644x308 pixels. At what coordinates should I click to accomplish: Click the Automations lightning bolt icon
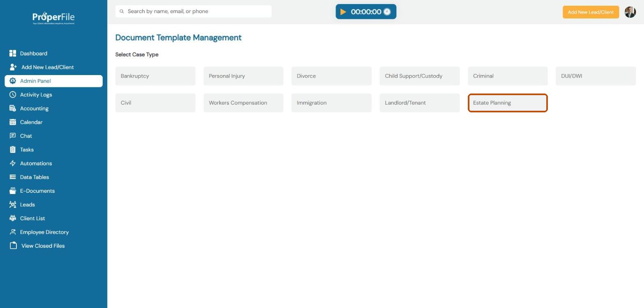point(13,163)
